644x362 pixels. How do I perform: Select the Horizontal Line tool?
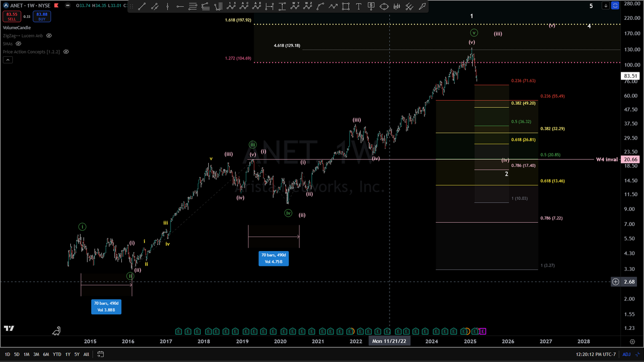click(180, 6)
